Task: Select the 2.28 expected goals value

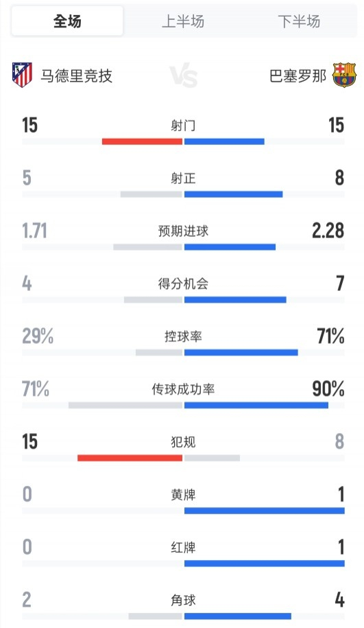Action: coord(328,231)
